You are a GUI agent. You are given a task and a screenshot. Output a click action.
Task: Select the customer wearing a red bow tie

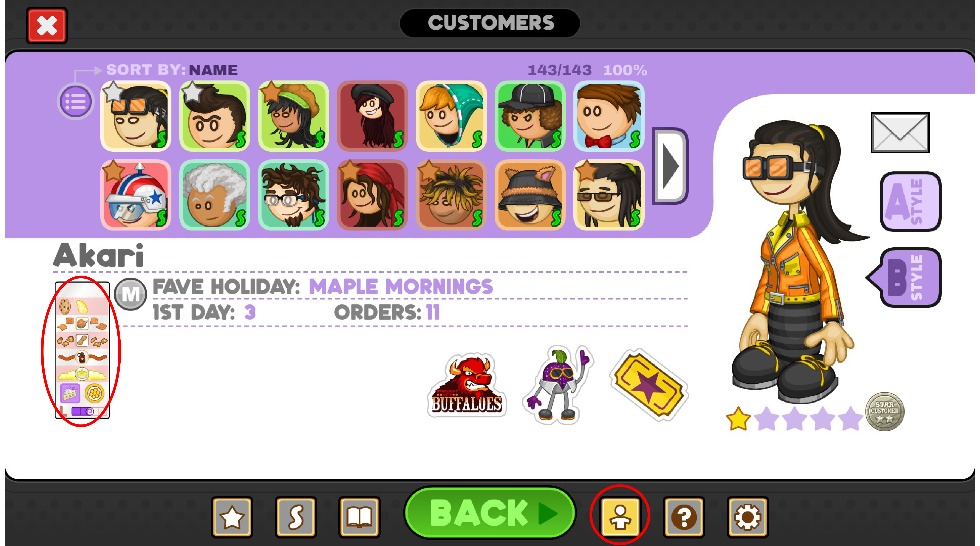click(609, 116)
